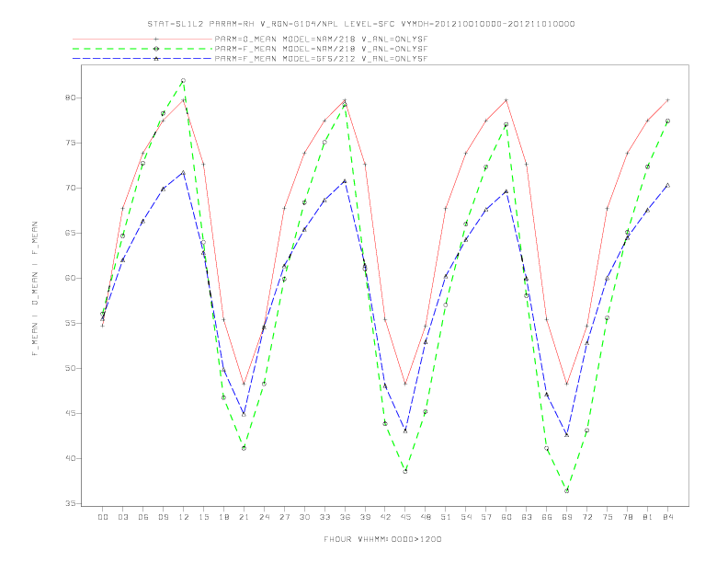728x563 pixels.
Task: Click x-axis tick label 57
Action: [x=486, y=517]
